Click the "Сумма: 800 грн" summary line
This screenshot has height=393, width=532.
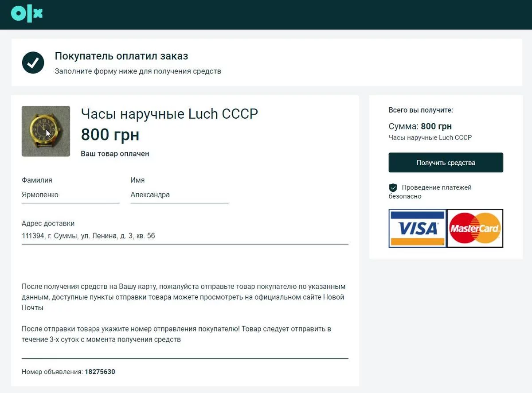click(x=420, y=126)
